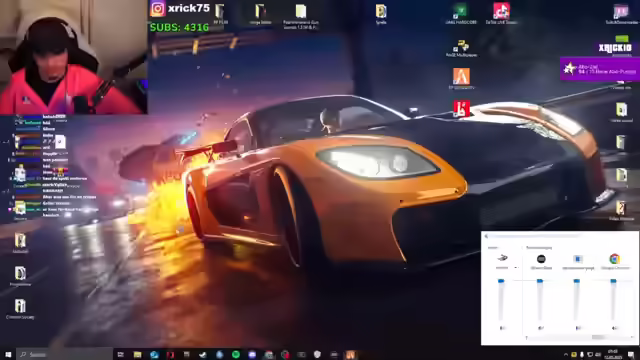Launch Microsoft Edge from the taskbar
Screen dimensions: 640x360
[154, 354]
